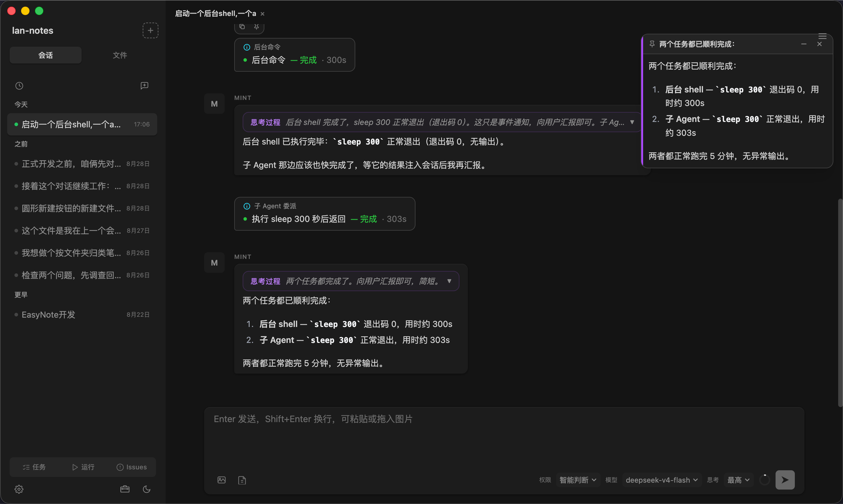Expand the first 思考过程 about 后台 shell
The height and width of the screenshot is (504, 843).
(442, 122)
